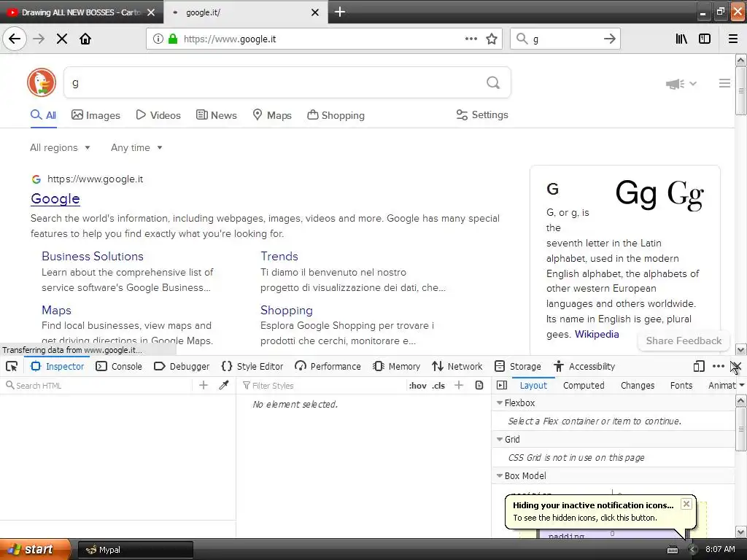
Task: Open the Business Solutions sitelink
Action: pyautogui.click(x=93, y=256)
